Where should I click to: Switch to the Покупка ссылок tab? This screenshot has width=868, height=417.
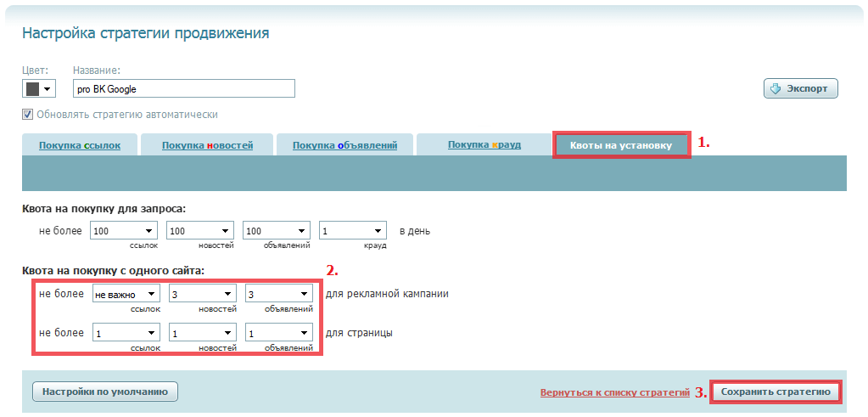tap(80, 146)
